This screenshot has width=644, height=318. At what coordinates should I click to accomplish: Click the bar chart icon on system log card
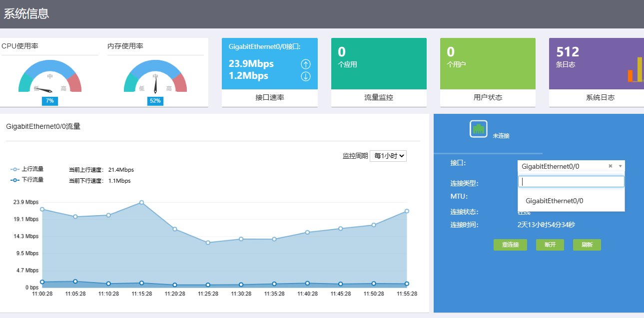(x=635, y=69)
